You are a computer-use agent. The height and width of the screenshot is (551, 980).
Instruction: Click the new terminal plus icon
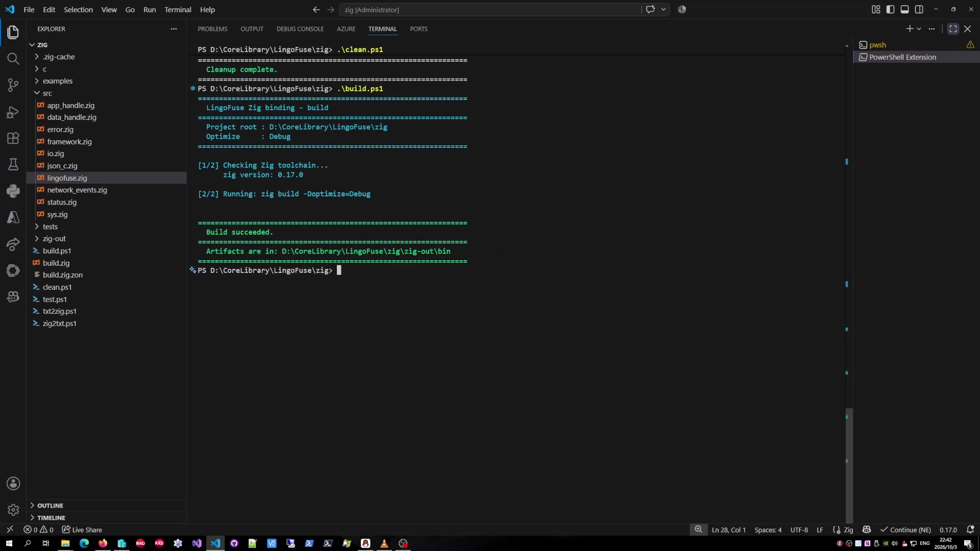pyautogui.click(x=909, y=29)
